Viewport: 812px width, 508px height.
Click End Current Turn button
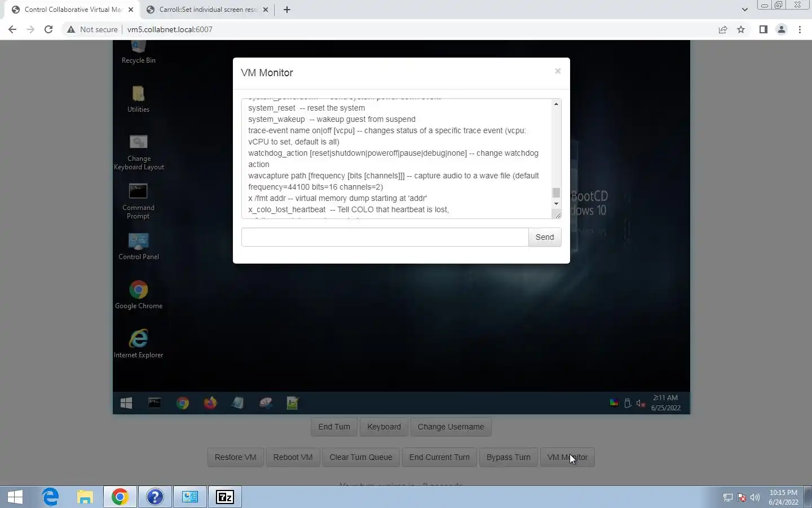tap(439, 457)
